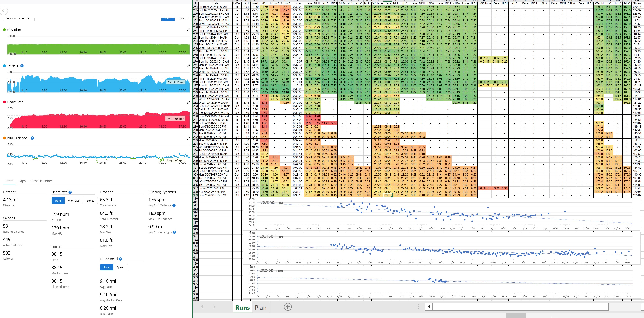This screenshot has height=318, width=644.
Task: Click Excel horizontal scrollbar left arrow
Action: 429,307
